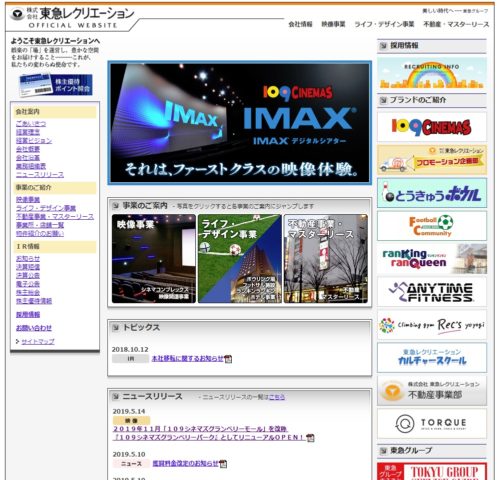Click the ライフ・デザイン事業 photo tile

240,259
